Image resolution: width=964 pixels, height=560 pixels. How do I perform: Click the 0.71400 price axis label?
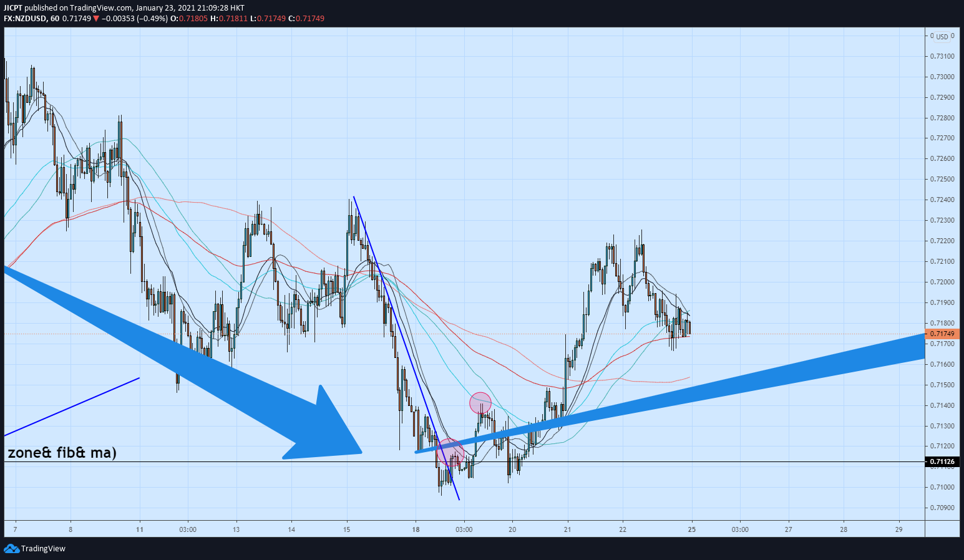point(942,405)
